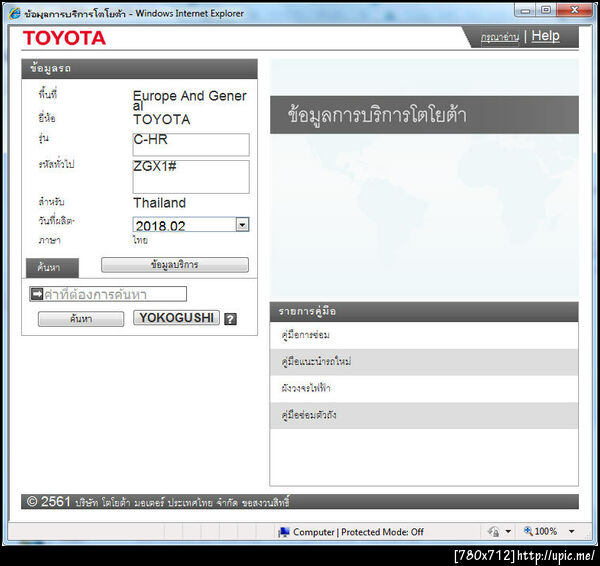600x566 pixels.
Task: Open the Help link
Action: (x=545, y=36)
